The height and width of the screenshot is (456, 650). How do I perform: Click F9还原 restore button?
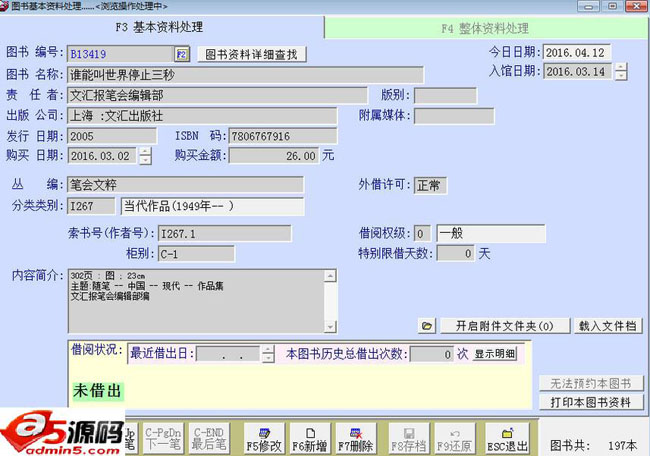(454, 439)
